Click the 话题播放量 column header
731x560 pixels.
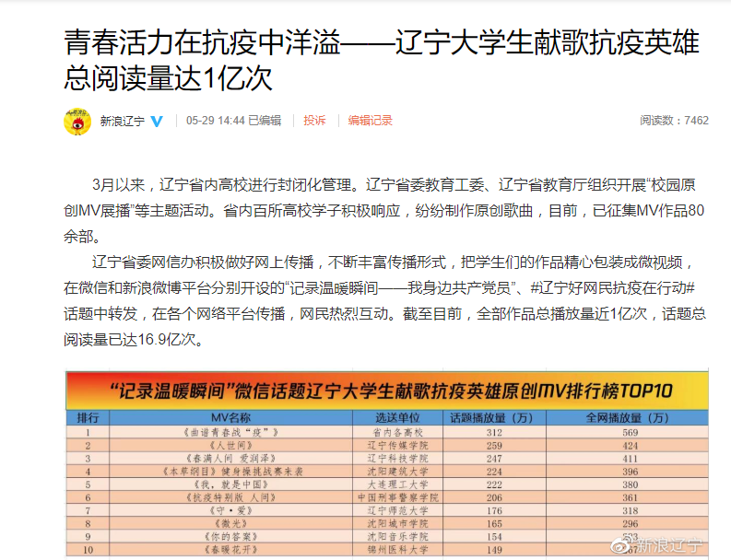pos(493,416)
